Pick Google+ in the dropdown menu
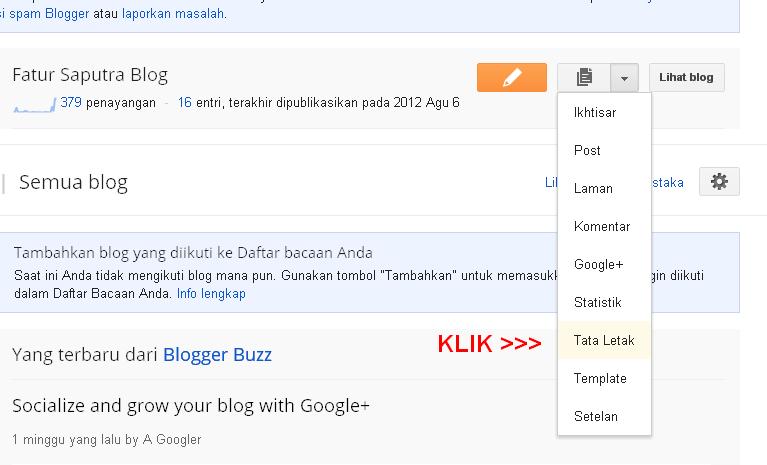Viewport: 767px width, 465px height. tap(604, 265)
